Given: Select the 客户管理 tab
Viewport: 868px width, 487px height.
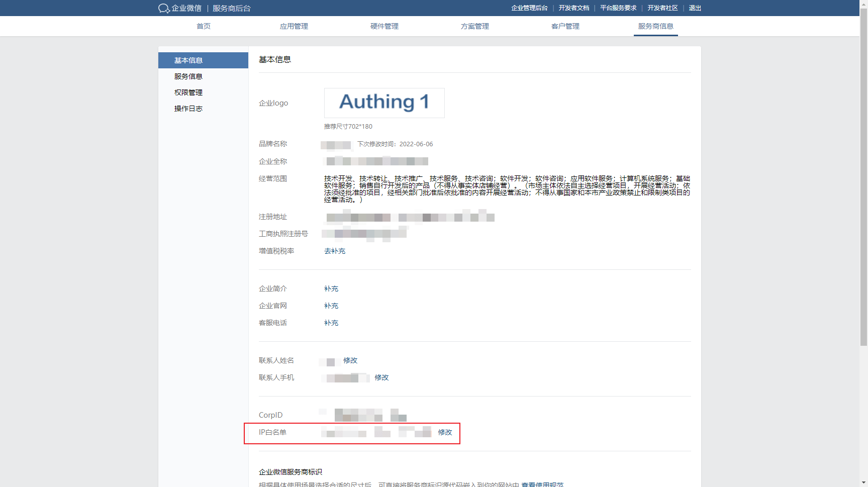Looking at the screenshot, I should [x=565, y=26].
